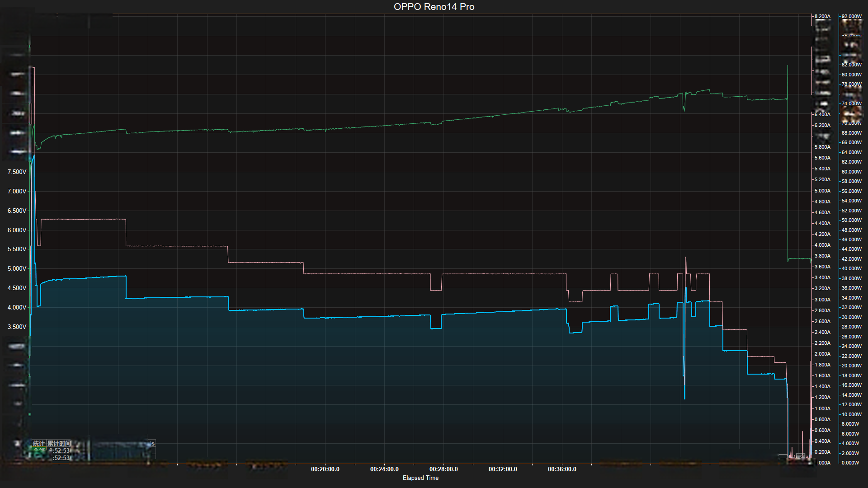Click the 4.400A current axis label

coord(822,223)
